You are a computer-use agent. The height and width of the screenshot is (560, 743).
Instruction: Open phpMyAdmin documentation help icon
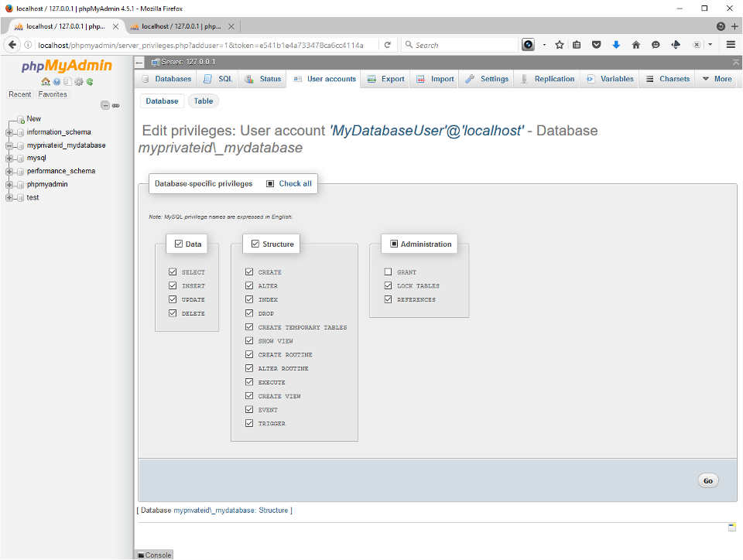[x=56, y=81]
